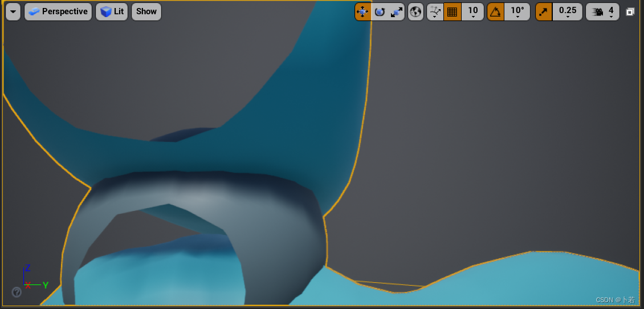This screenshot has height=309, width=644.
Task: Open the Perspective view mode menu
Action: point(58,11)
